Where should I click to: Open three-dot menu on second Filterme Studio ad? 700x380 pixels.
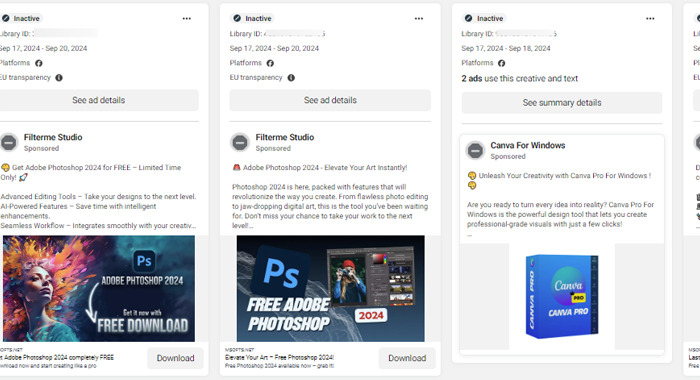point(419,19)
